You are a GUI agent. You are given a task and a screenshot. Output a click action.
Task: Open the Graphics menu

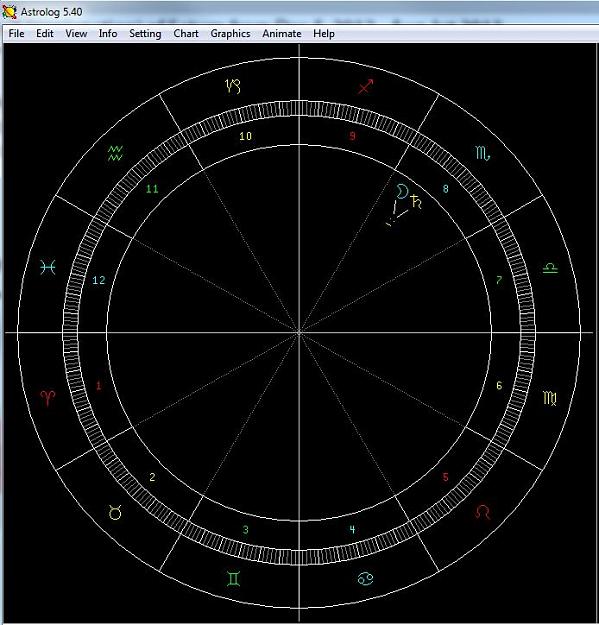tap(230, 33)
